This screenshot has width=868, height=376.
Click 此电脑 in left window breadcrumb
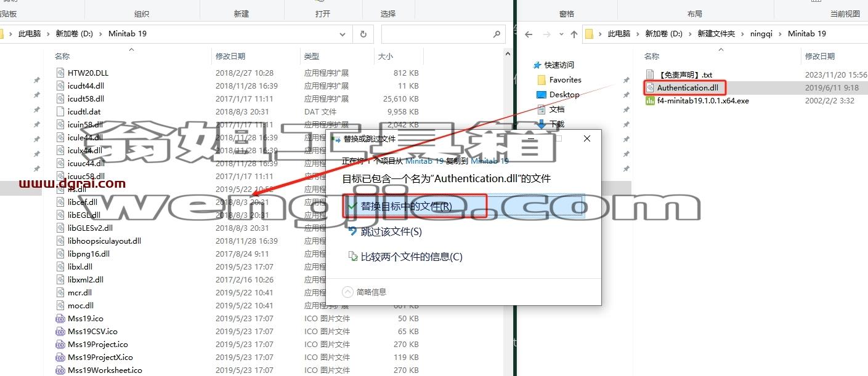coord(30,34)
